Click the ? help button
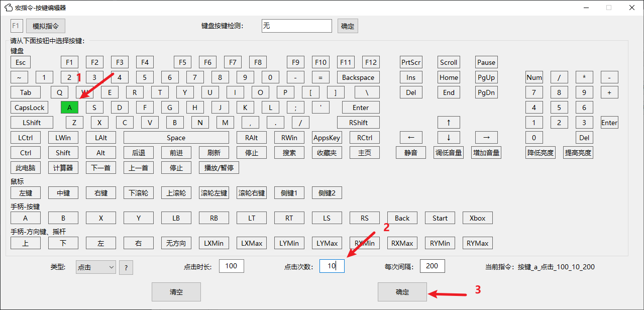This screenshot has width=644, height=310. [x=126, y=268]
